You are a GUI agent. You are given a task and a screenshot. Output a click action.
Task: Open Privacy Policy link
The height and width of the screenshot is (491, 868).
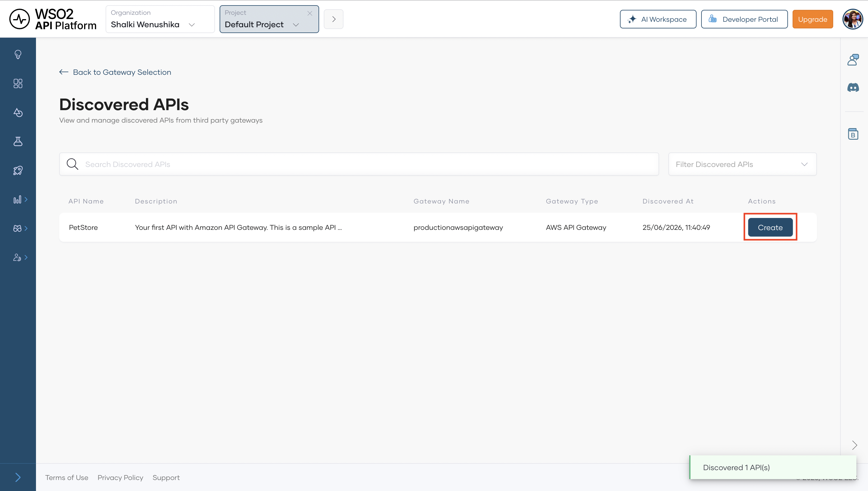[x=120, y=477]
